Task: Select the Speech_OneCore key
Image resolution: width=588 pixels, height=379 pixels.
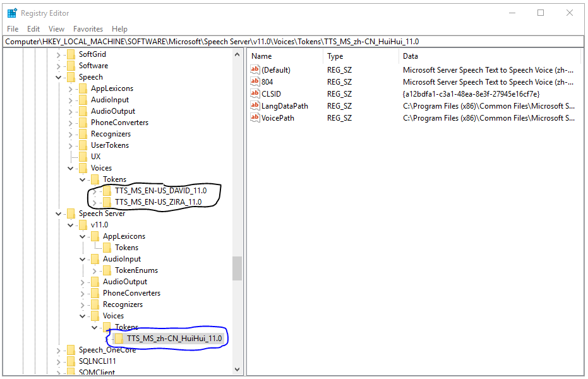Action: [x=107, y=350]
